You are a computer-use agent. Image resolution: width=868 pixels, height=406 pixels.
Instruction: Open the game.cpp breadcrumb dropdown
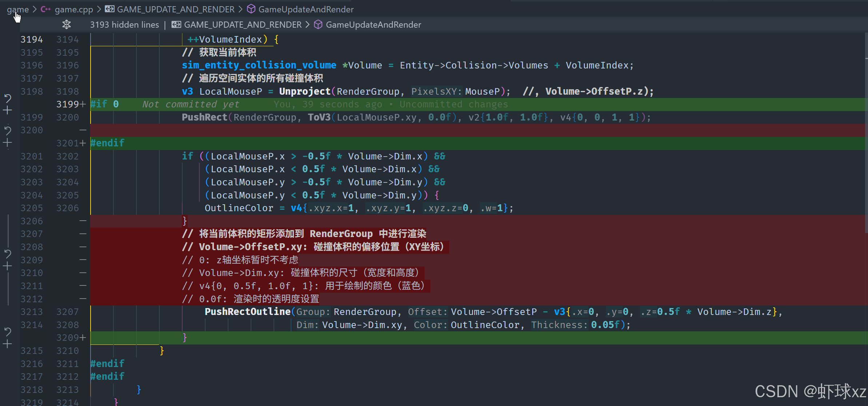(x=73, y=9)
